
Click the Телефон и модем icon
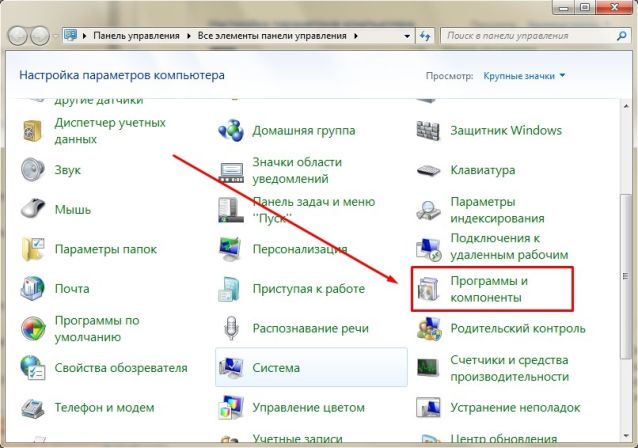tap(33, 407)
